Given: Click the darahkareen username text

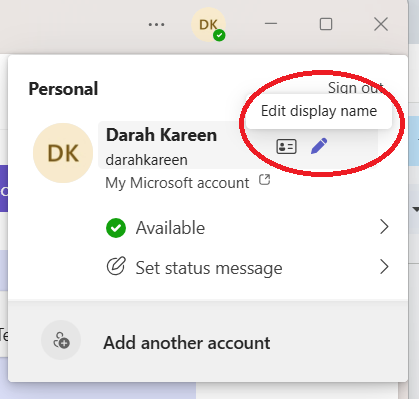Looking at the screenshot, I should tap(146, 160).
